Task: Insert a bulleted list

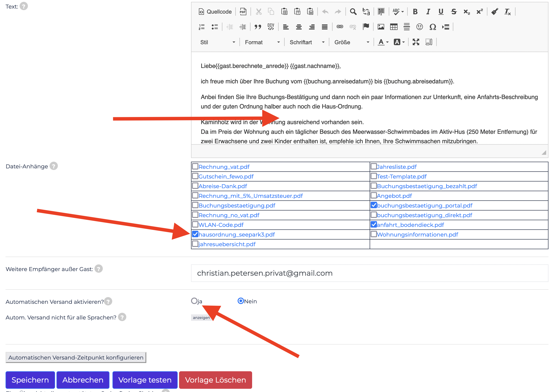Action: click(x=215, y=27)
